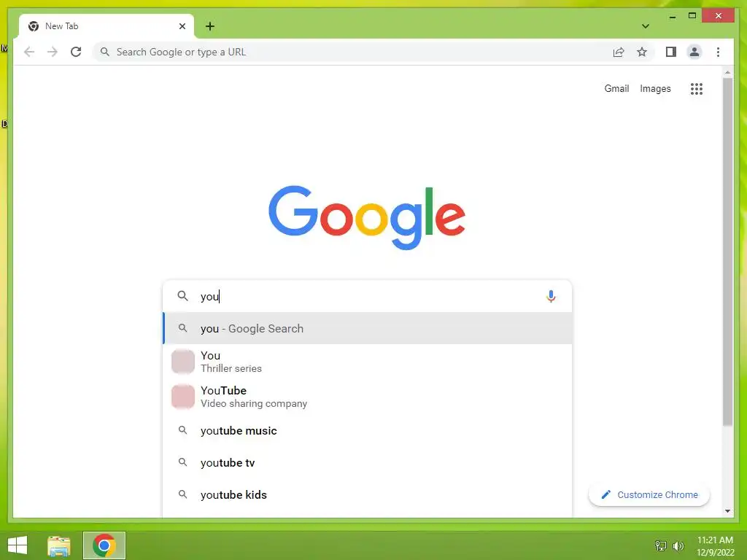Click the taskbar clock showing 11:21 AM
The image size is (747, 560).
point(715,545)
